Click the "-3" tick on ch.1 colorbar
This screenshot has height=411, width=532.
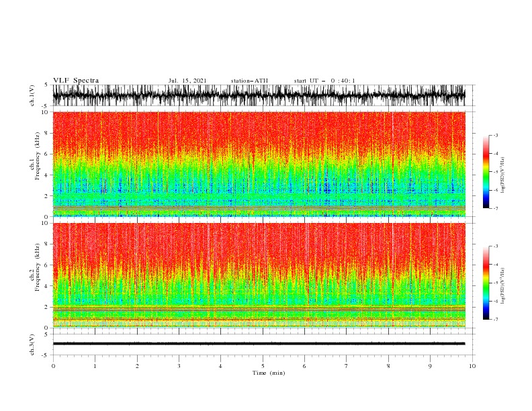pyautogui.click(x=496, y=135)
